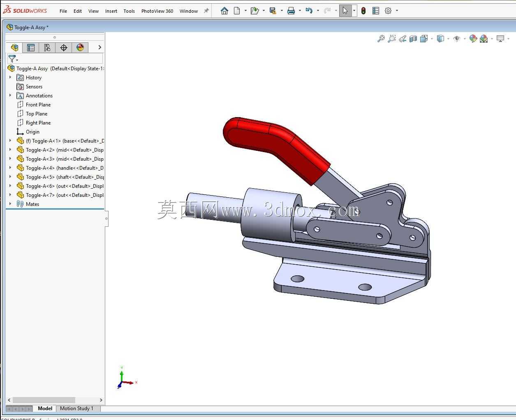This screenshot has height=420, width=516.
Task: Switch to DimXpertManager tab
Action: pyautogui.click(x=64, y=48)
